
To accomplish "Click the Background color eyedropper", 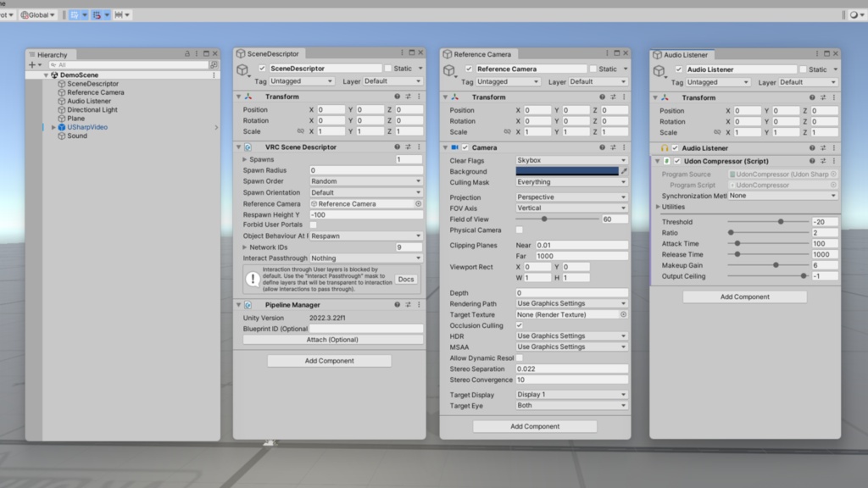I will coord(624,171).
